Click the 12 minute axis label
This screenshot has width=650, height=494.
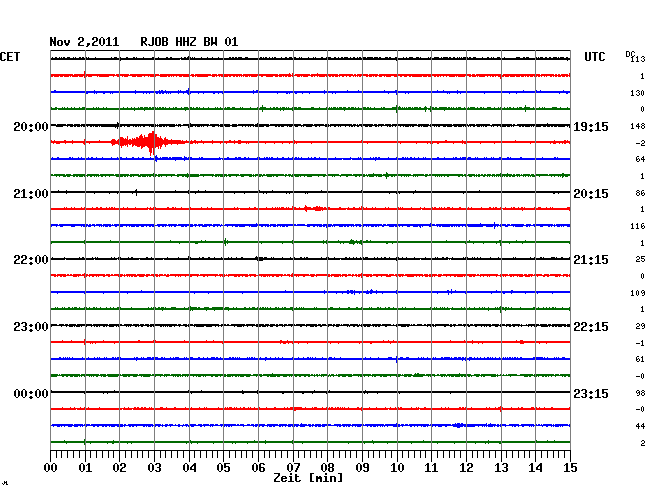pyautogui.click(x=466, y=468)
